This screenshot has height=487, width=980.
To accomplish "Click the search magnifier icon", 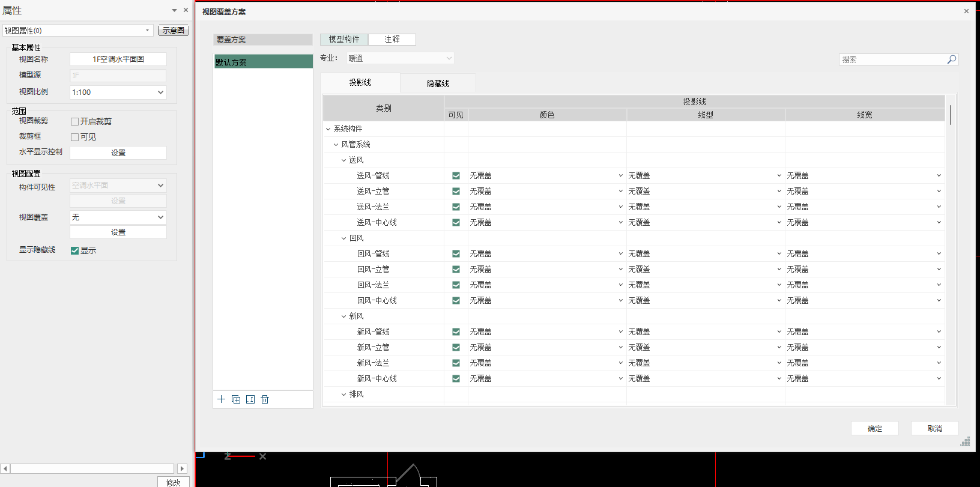I will point(951,59).
